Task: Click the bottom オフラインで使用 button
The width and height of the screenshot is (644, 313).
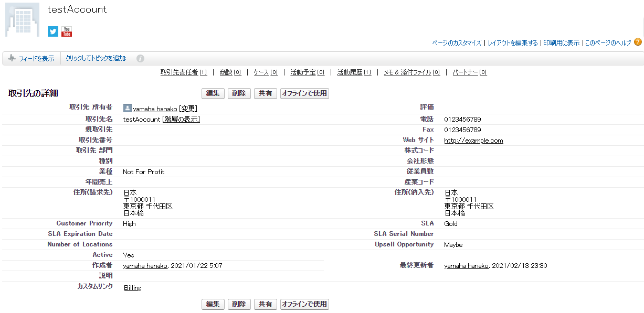Action: coord(304,304)
